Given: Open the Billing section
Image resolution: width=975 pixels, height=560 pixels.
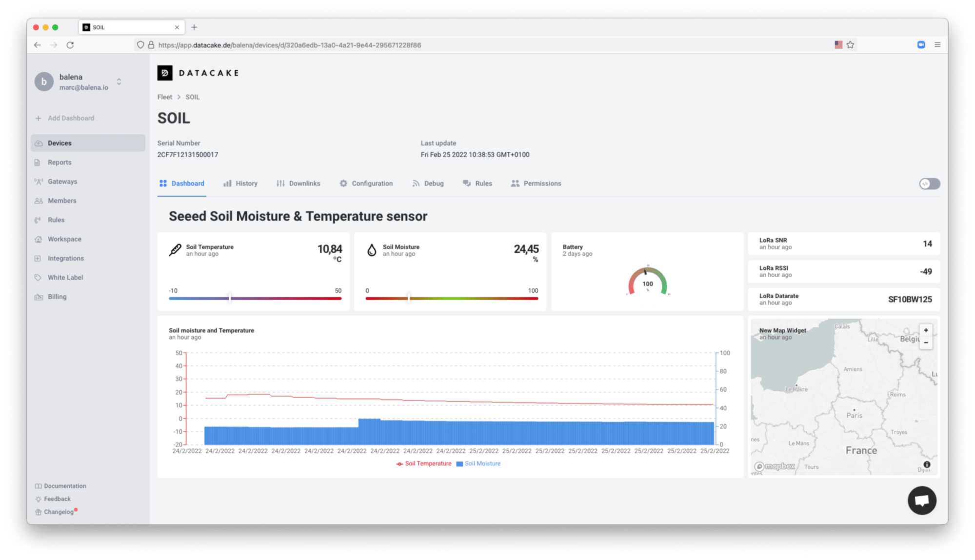Looking at the screenshot, I should (57, 297).
